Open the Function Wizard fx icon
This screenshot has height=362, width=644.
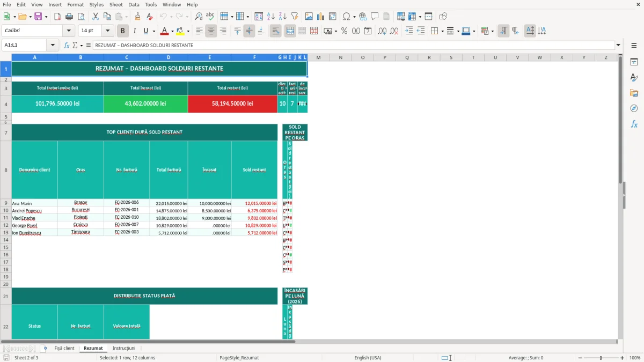pyautogui.click(x=67, y=45)
